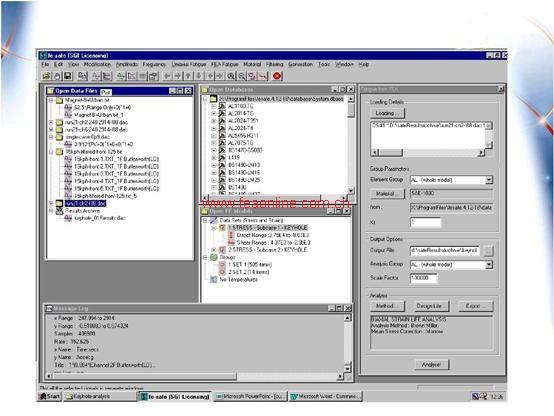Click the Method... button
Image resolution: width=554 pixels, height=416 pixels.
(387, 306)
